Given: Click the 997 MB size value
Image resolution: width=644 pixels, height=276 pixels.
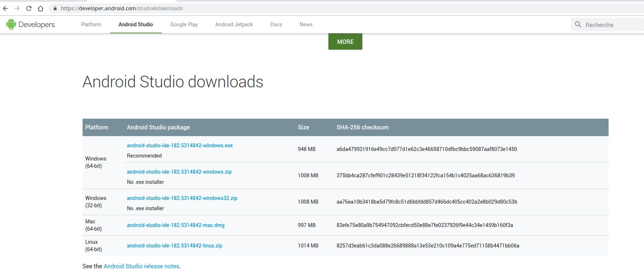Looking at the screenshot, I should 306,225.
